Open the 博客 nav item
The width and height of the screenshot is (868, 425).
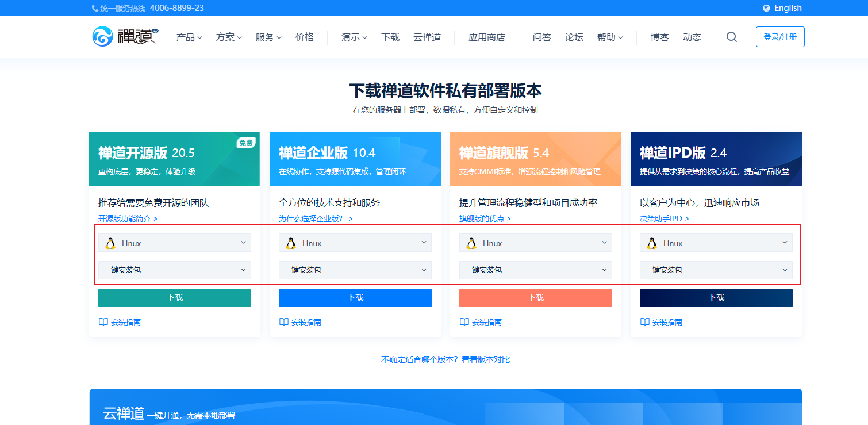(x=660, y=37)
